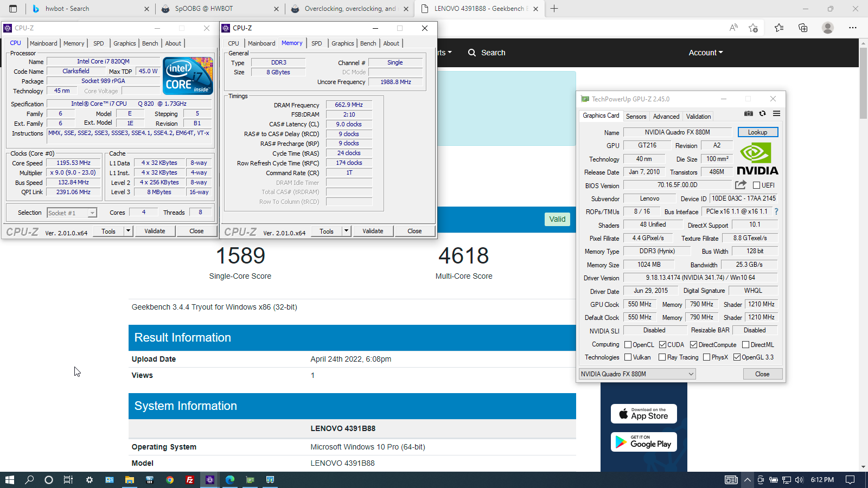Viewport: 868px width, 488px height.
Task: Click Download on the App Store badge
Action: pos(644,414)
